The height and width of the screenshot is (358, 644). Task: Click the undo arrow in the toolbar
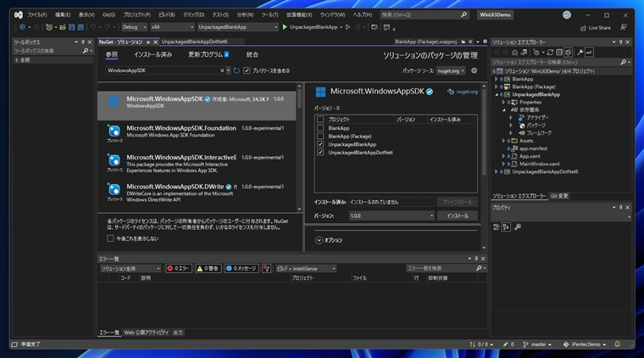[x=93, y=27]
